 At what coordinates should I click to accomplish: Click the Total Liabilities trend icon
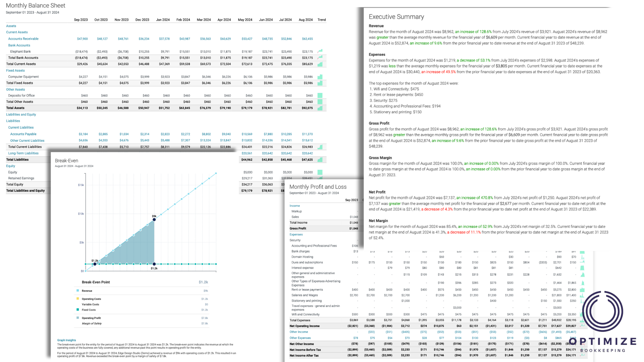320,160
